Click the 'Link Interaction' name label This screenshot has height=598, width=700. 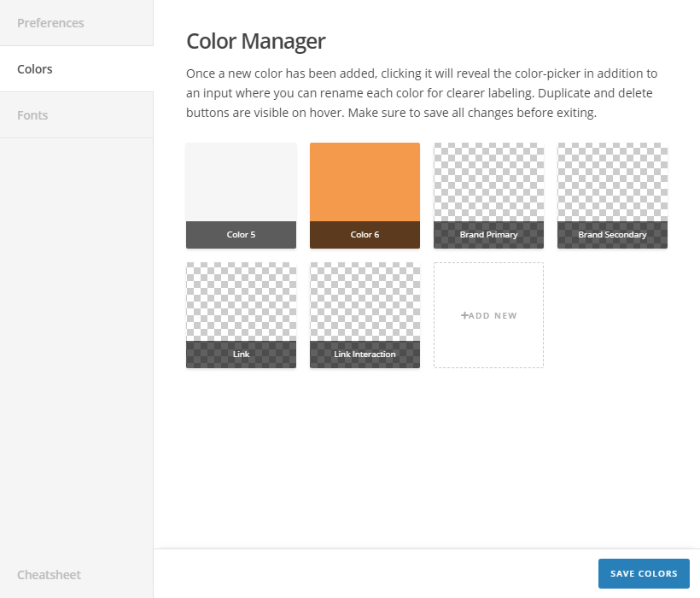[365, 355]
